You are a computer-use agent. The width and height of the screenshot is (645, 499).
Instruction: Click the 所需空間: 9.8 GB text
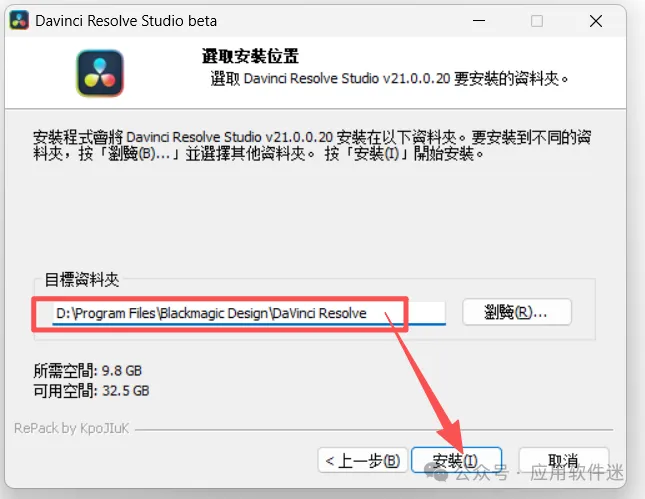click(88, 371)
